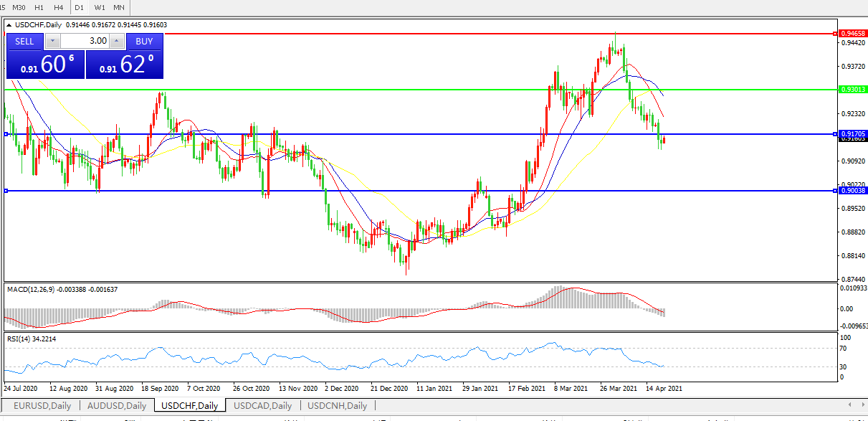Select the H4 timeframe
868x421 pixels.
coord(59,7)
